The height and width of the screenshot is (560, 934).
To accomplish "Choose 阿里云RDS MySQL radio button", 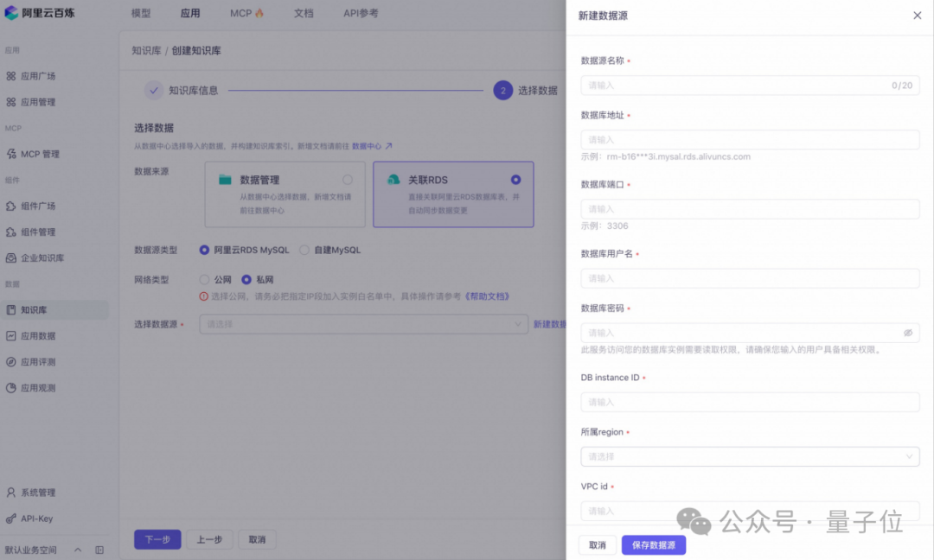I will point(204,250).
